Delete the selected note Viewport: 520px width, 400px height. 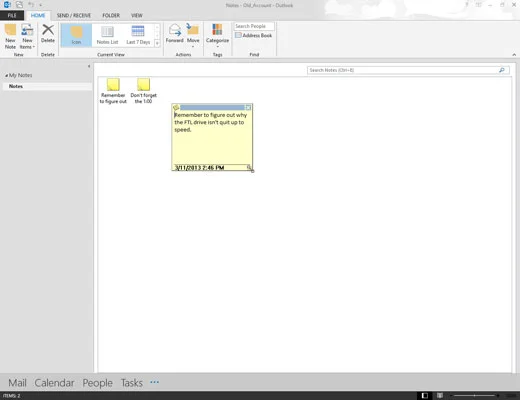pos(48,34)
